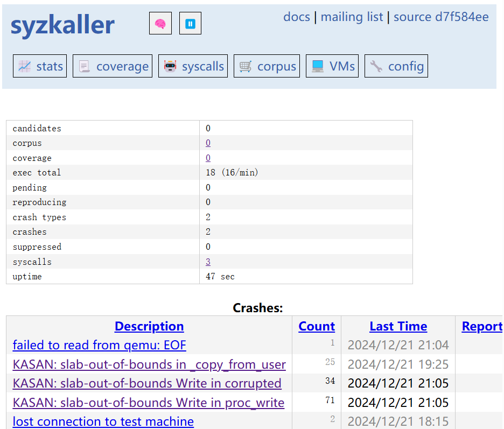Click the syscalls value 3 link
The image size is (504, 429).
(x=208, y=262)
